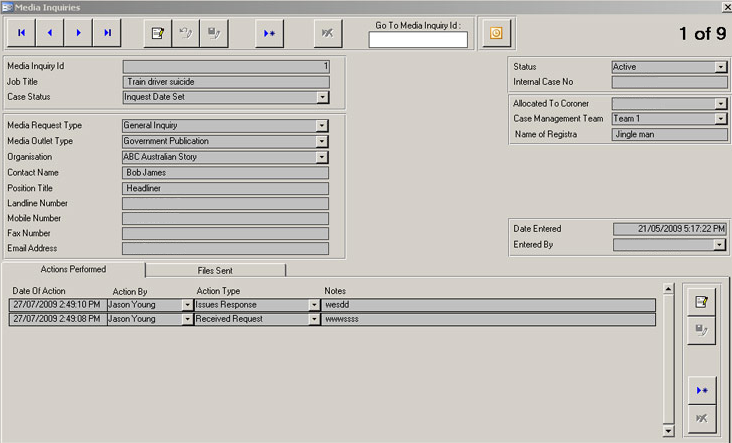732x443 pixels.
Task: Open the Organisation dropdown arrow
Action: [322, 157]
